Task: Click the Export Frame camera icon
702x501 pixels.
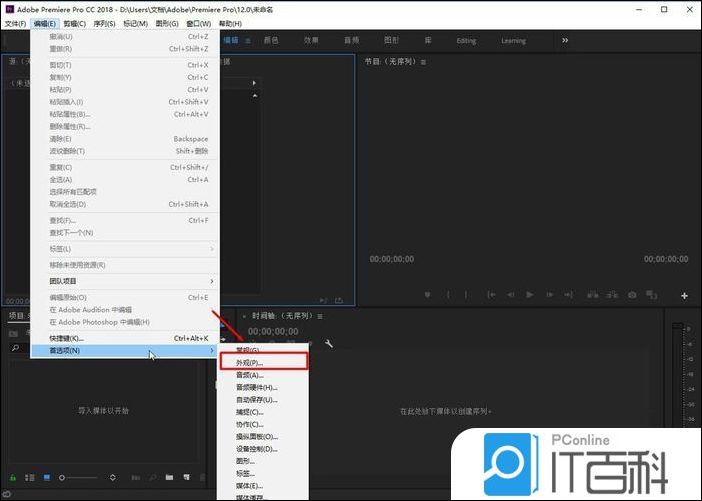Action: (x=632, y=295)
